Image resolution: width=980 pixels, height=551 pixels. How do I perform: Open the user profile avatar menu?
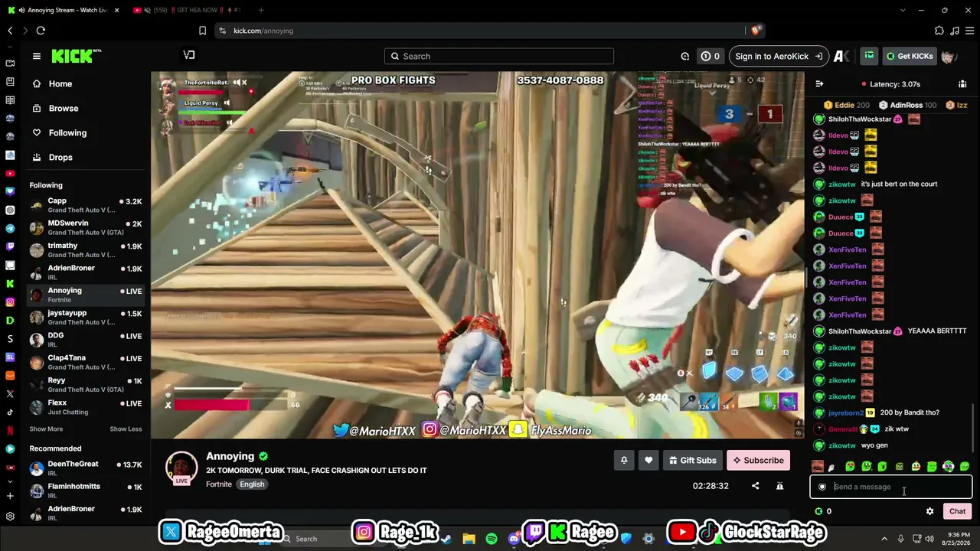[x=949, y=56]
